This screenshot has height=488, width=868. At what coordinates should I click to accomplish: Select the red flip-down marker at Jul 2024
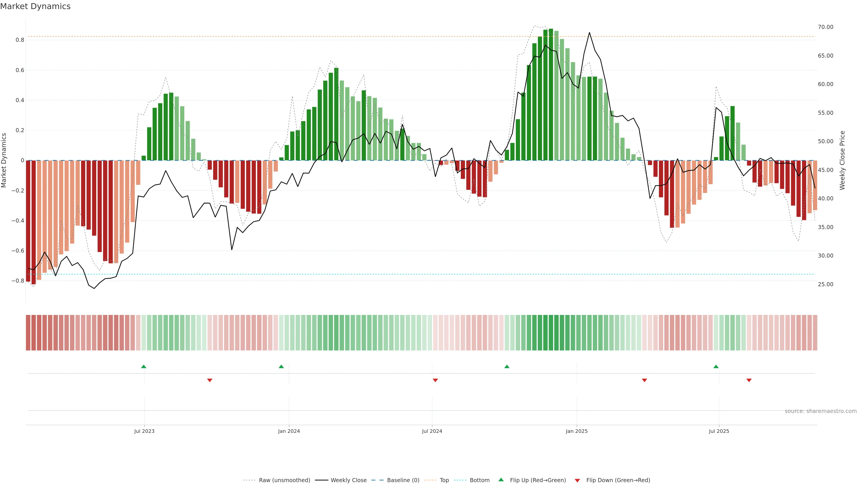pos(435,380)
